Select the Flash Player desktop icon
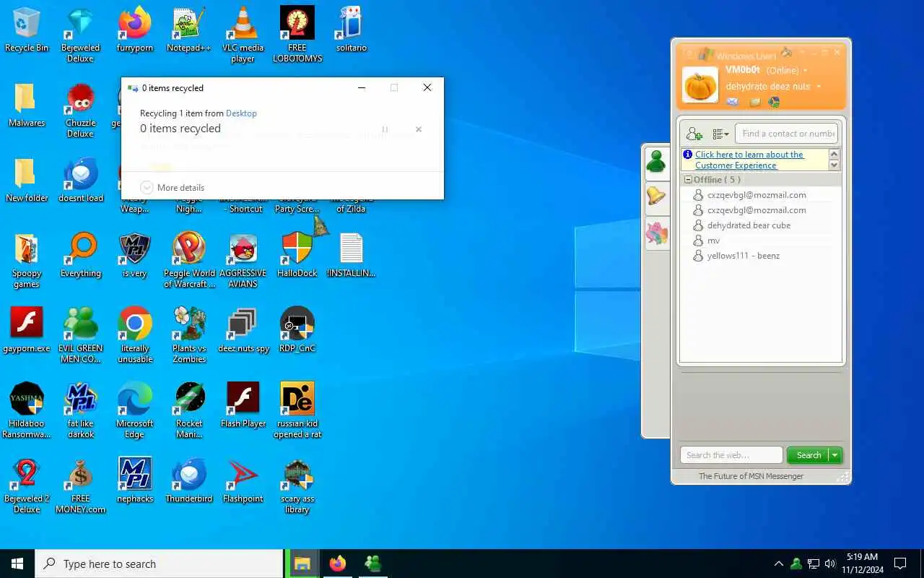 click(x=243, y=405)
